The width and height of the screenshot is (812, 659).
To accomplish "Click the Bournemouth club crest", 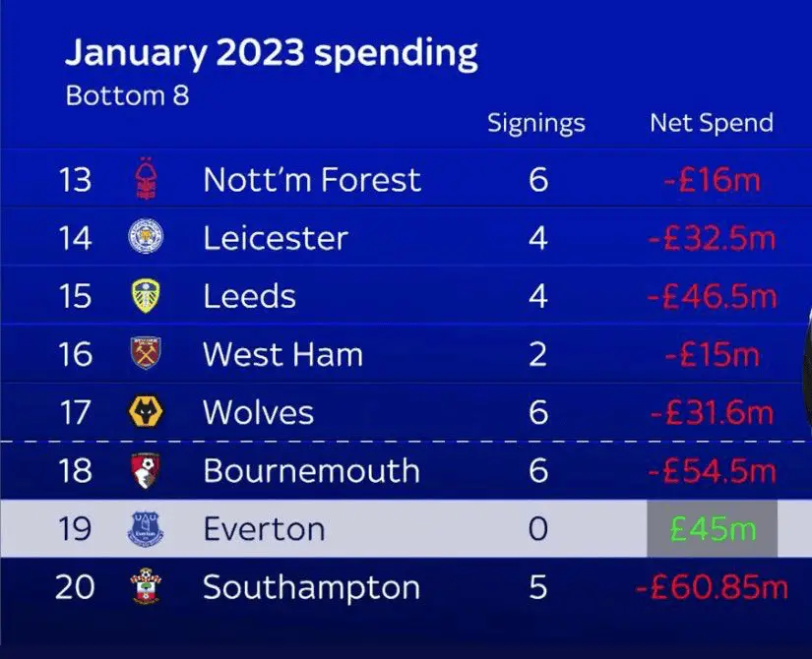I will pyautogui.click(x=146, y=471).
